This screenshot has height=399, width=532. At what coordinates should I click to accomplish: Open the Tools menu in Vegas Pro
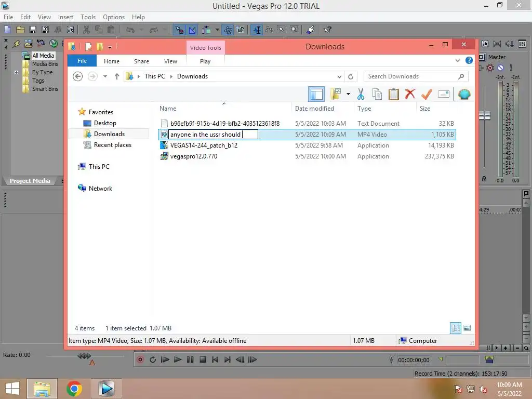[88, 17]
